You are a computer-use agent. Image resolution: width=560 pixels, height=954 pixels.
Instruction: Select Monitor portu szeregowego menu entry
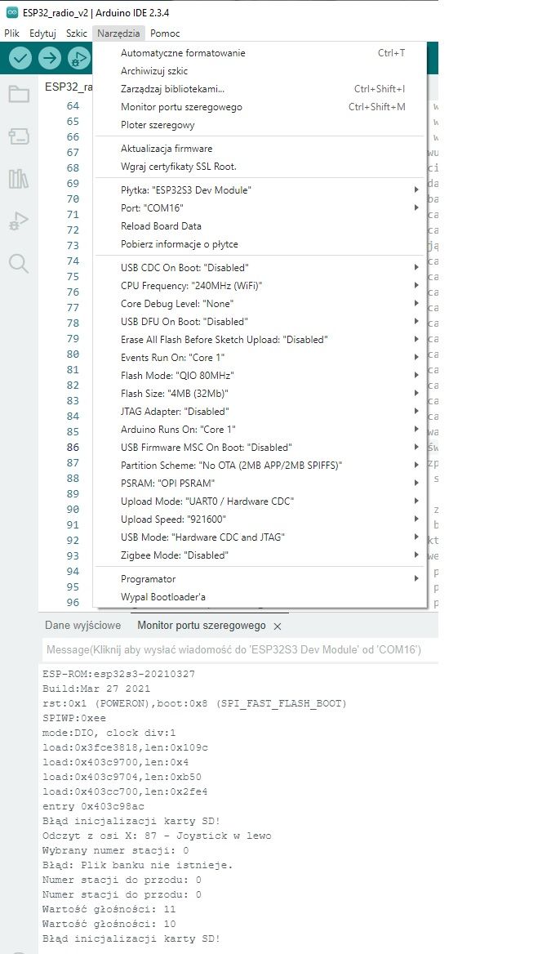260,107
